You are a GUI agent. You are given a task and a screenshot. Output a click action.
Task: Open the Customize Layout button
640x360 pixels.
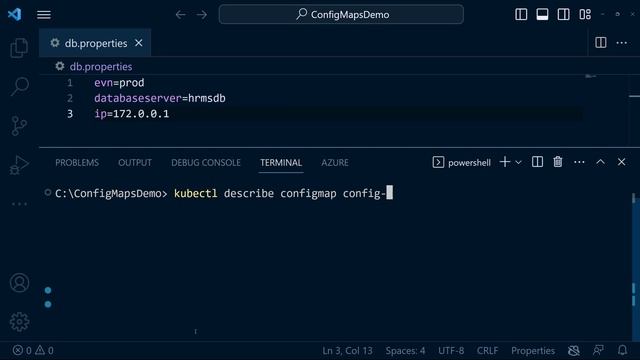click(585, 15)
